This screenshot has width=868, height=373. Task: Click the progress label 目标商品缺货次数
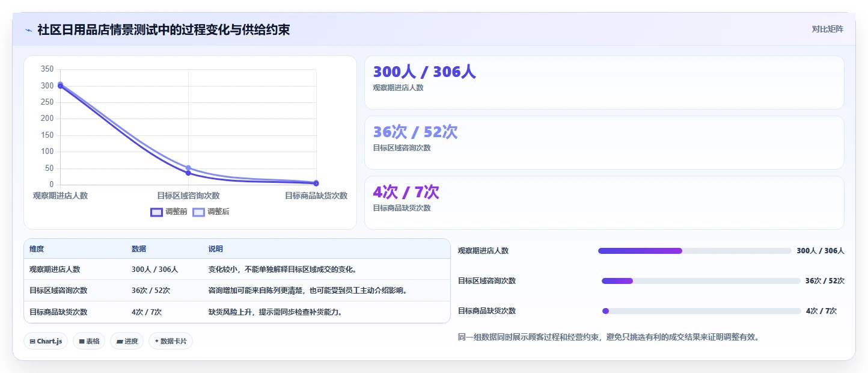click(487, 311)
